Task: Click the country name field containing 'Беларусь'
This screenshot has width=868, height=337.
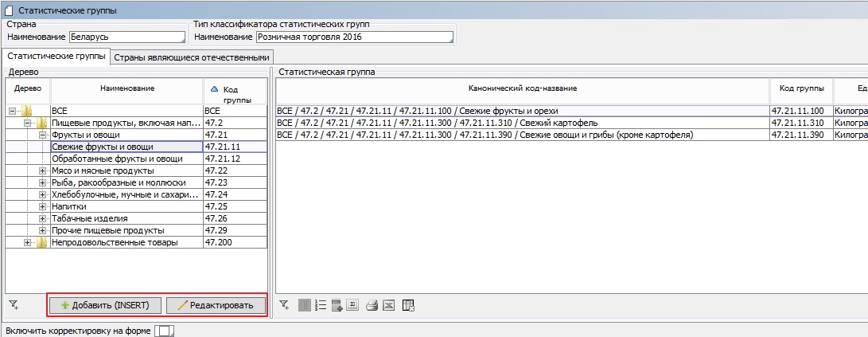Action: 127,37
